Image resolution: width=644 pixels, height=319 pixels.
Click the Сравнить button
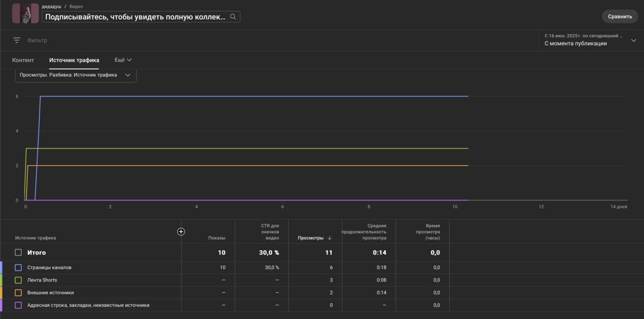pyautogui.click(x=619, y=16)
